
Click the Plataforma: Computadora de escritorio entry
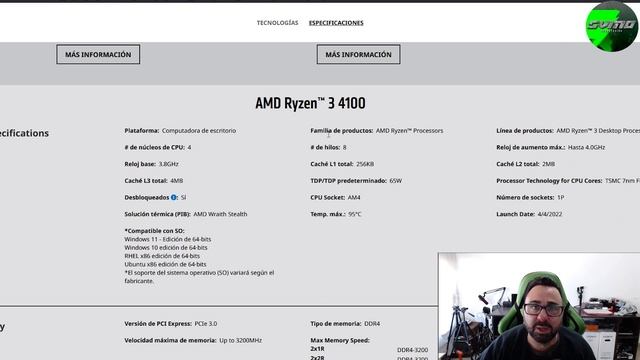(180, 131)
